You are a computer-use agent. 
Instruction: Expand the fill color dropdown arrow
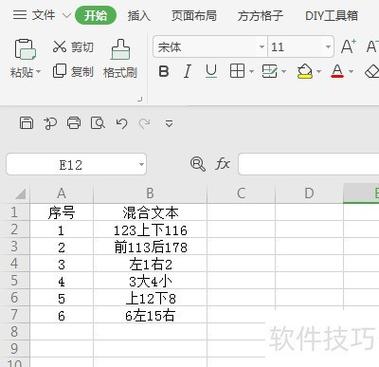pyautogui.click(x=319, y=71)
